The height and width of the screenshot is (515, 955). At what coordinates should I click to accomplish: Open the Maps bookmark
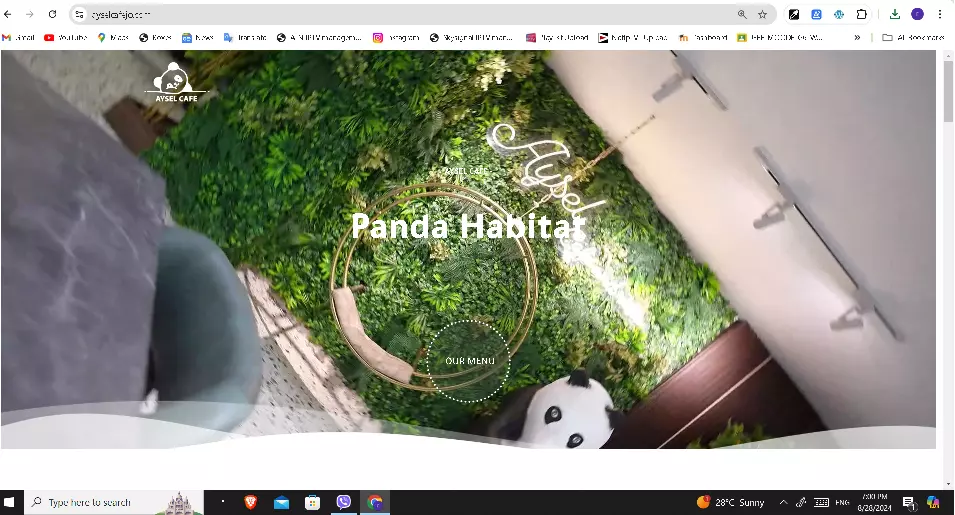[x=113, y=38]
